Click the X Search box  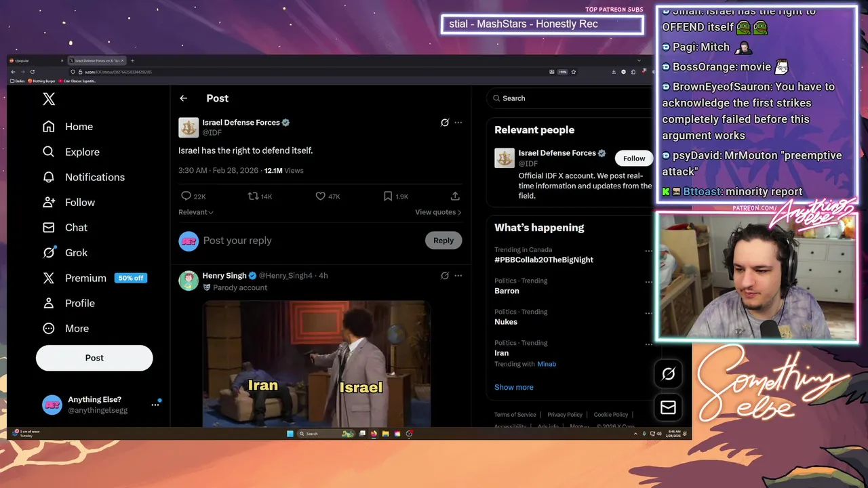570,98
